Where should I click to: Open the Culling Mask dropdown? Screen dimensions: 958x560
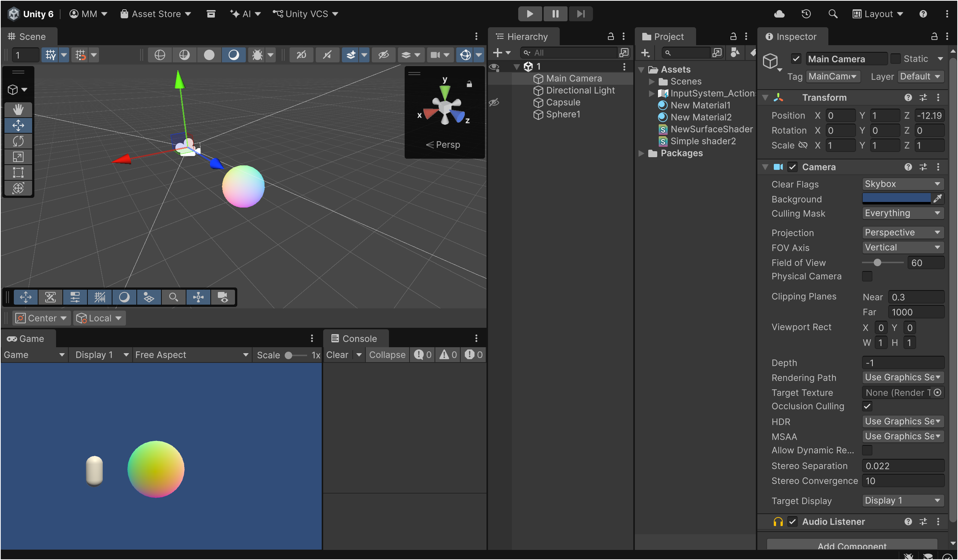(903, 214)
